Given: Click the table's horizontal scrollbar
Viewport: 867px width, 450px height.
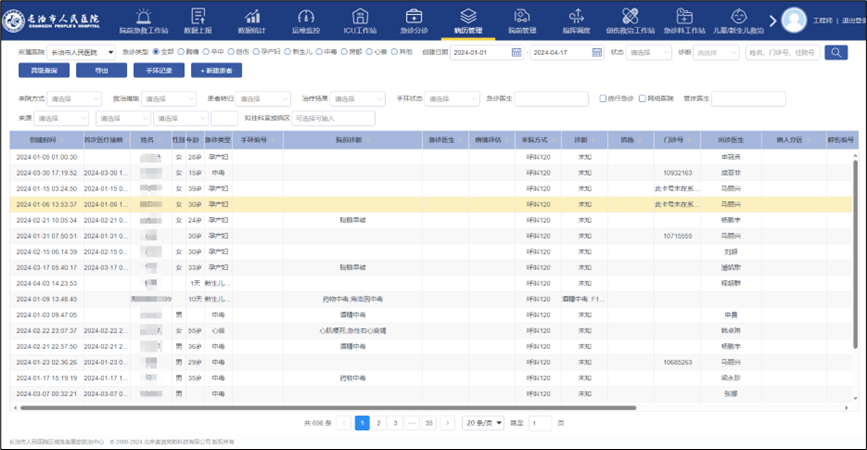Looking at the screenshot, I should (x=328, y=408).
